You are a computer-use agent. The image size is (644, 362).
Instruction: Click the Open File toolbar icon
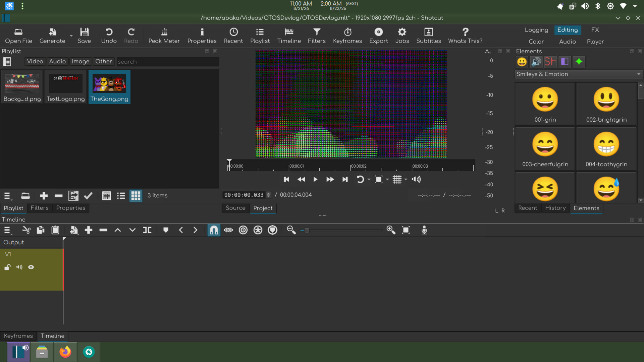[18, 36]
